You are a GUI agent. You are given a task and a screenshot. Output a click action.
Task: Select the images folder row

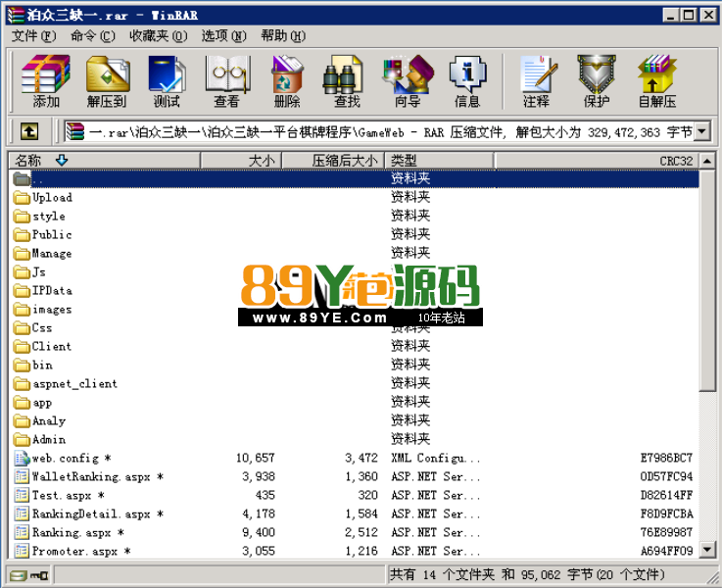coord(354,310)
